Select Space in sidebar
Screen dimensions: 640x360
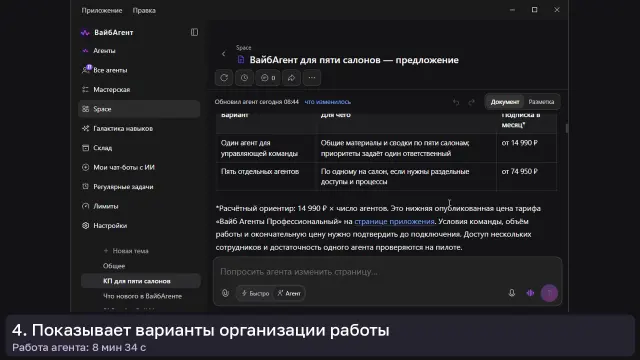pyautogui.click(x=139, y=109)
